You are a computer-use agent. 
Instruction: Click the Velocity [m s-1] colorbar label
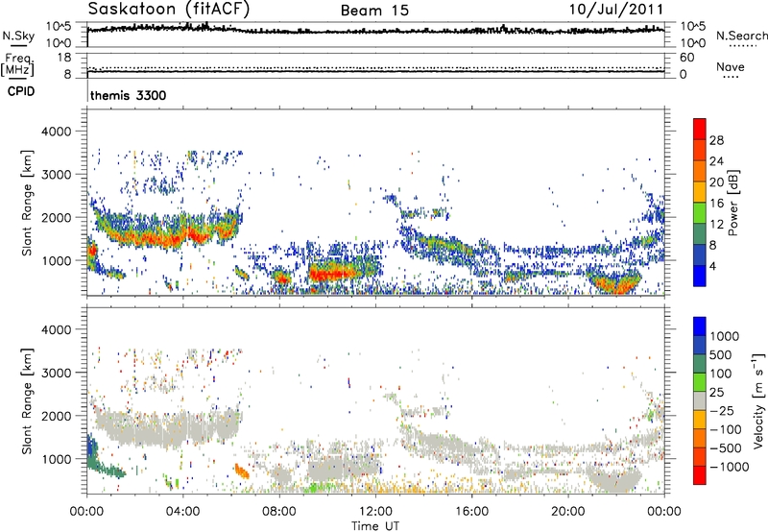coord(758,400)
